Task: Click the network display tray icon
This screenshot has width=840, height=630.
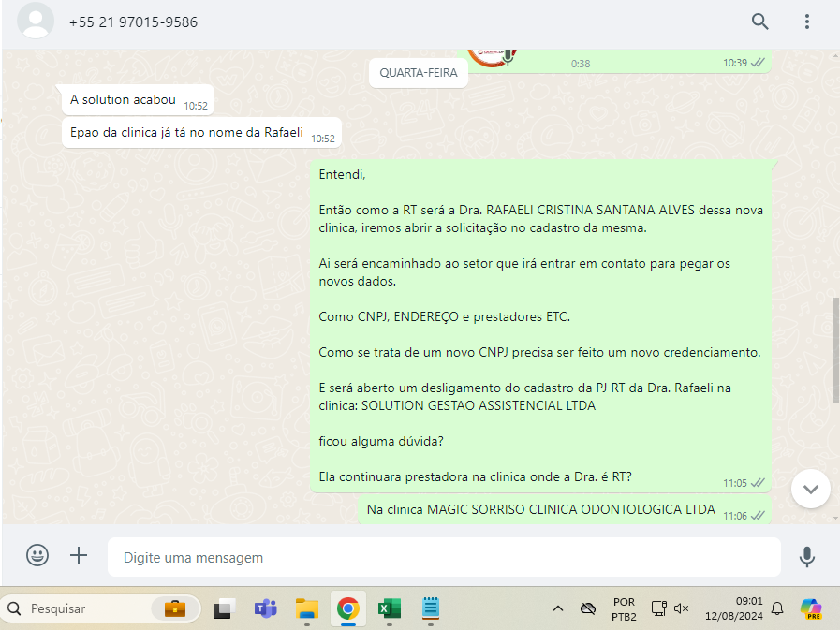Action: pos(659,608)
